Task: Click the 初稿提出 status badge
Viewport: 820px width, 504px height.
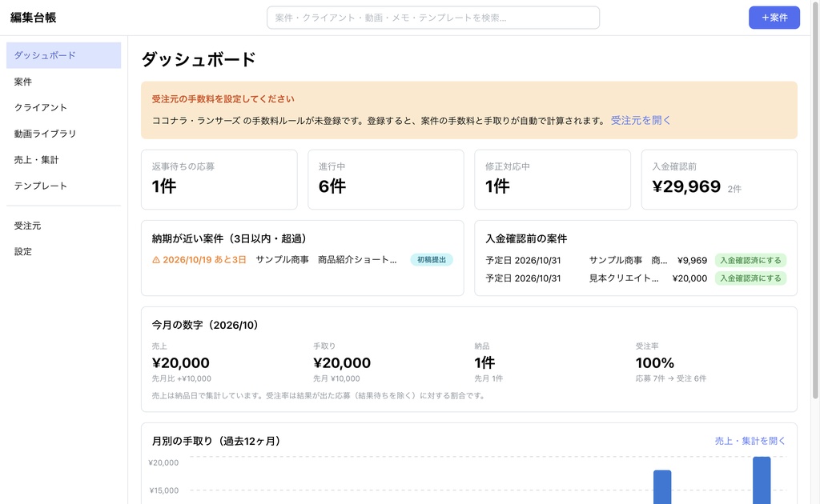Action: point(432,259)
